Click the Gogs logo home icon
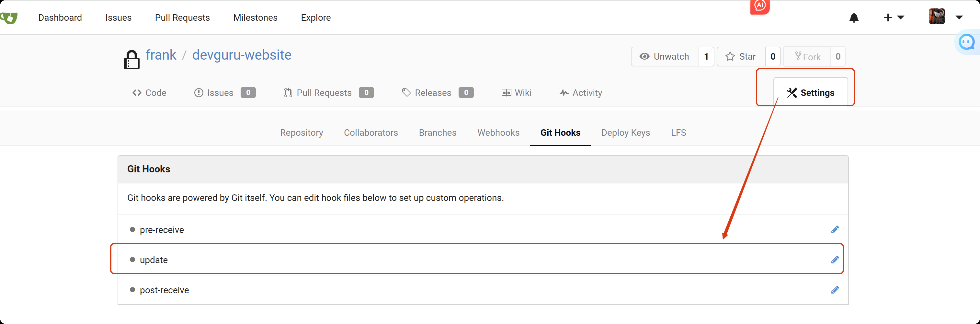980x324 pixels. pyautogui.click(x=9, y=17)
